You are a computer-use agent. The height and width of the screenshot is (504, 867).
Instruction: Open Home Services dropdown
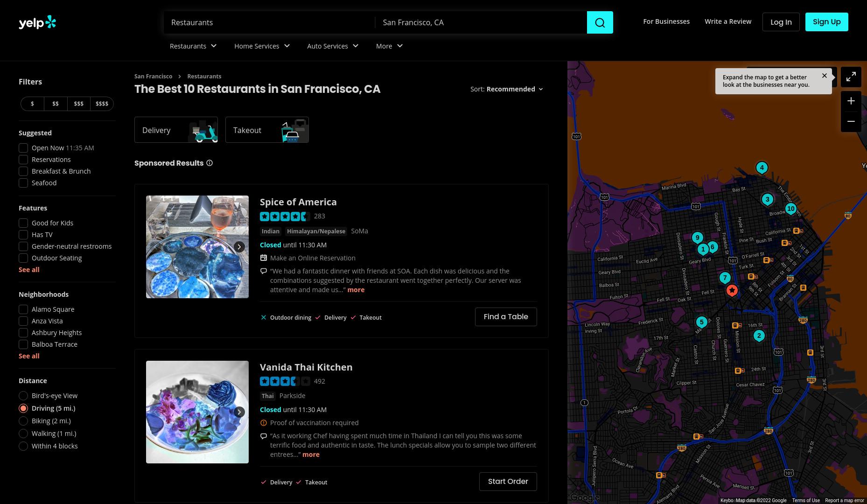coord(262,46)
